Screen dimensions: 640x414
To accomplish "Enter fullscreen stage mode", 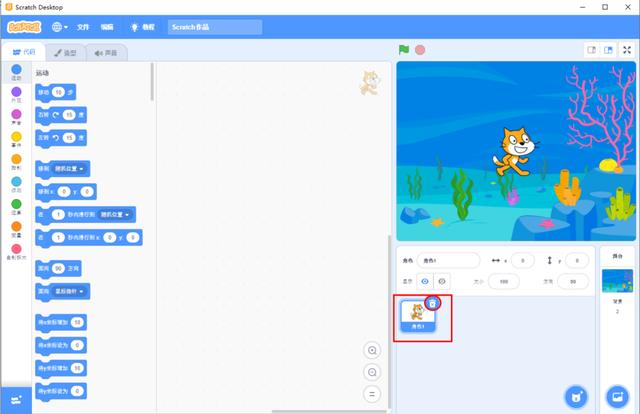I will pyautogui.click(x=626, y=49).
